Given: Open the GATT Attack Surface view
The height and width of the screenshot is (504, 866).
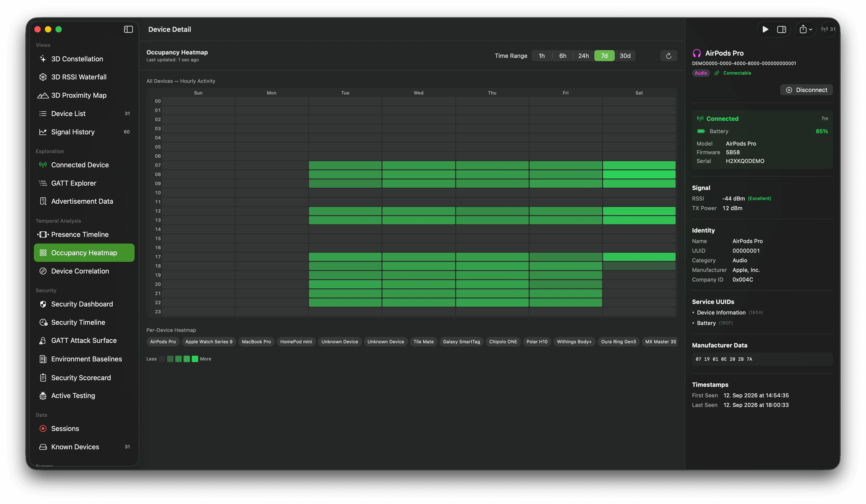Looking at the screenshot, I should (84, 340).
